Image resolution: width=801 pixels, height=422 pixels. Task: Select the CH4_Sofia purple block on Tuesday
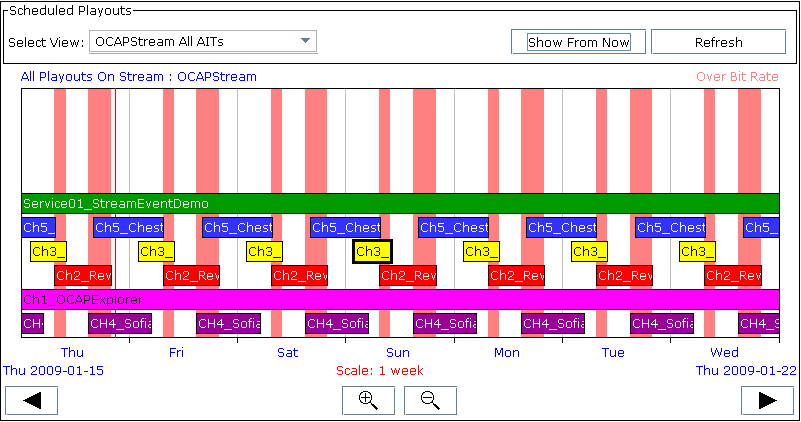662,323
